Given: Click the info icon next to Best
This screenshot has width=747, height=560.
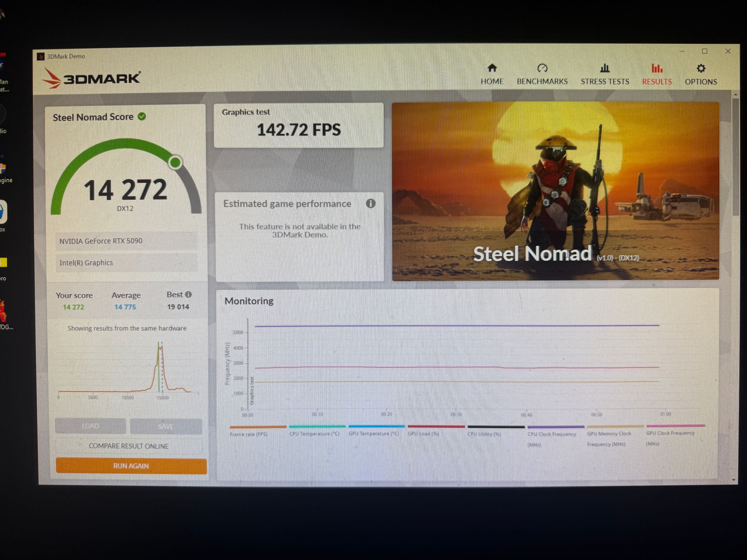Looking at the screenshot, I should tap(188, 294).
